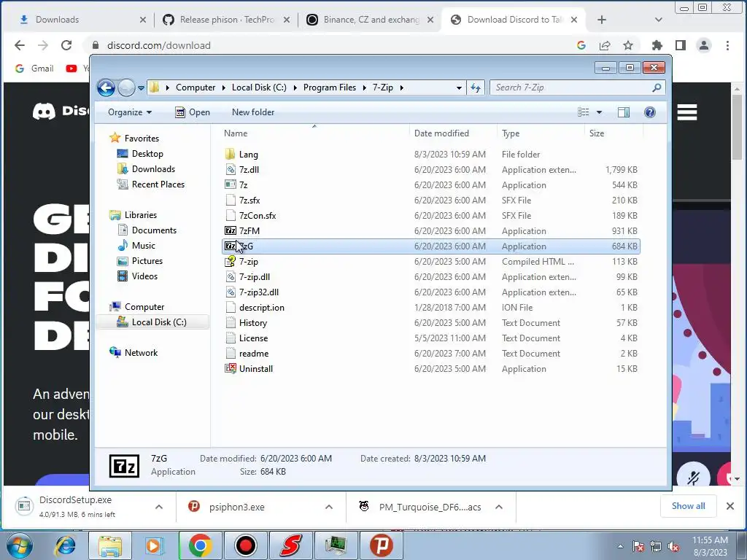Click the Chrome address bar URL

(x=158, y=45)
